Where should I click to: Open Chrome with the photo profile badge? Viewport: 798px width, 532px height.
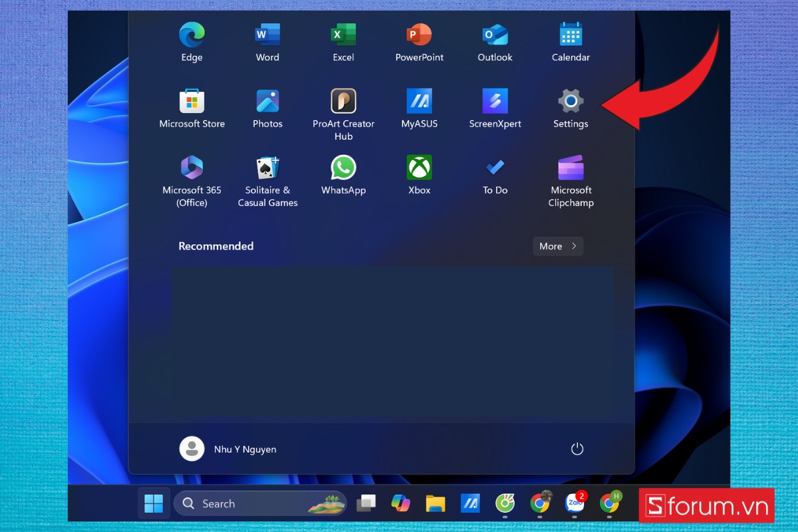(539, 503)
